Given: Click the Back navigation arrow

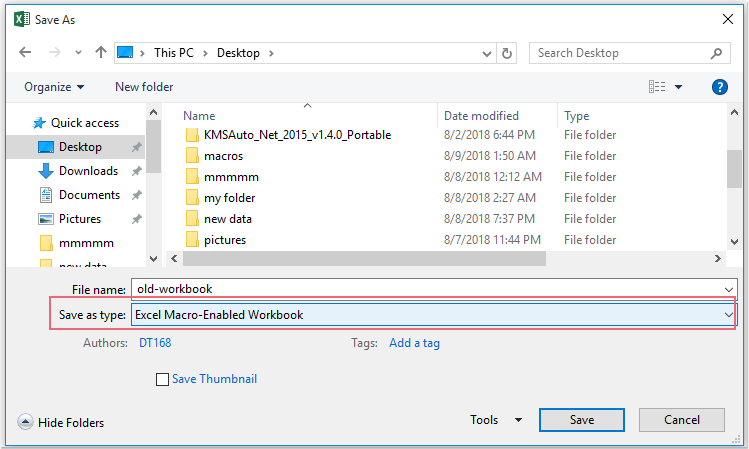Looking at the screenshot, I should point(25,53).
